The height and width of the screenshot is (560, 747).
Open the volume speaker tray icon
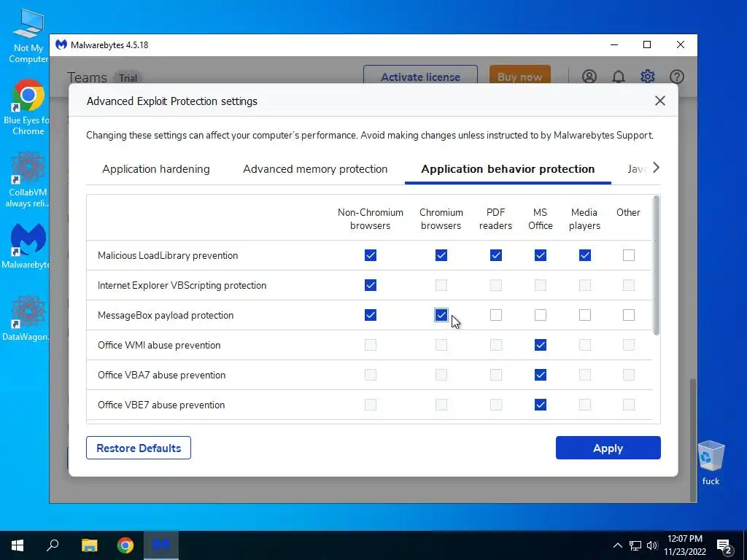(x=652, y=545)
